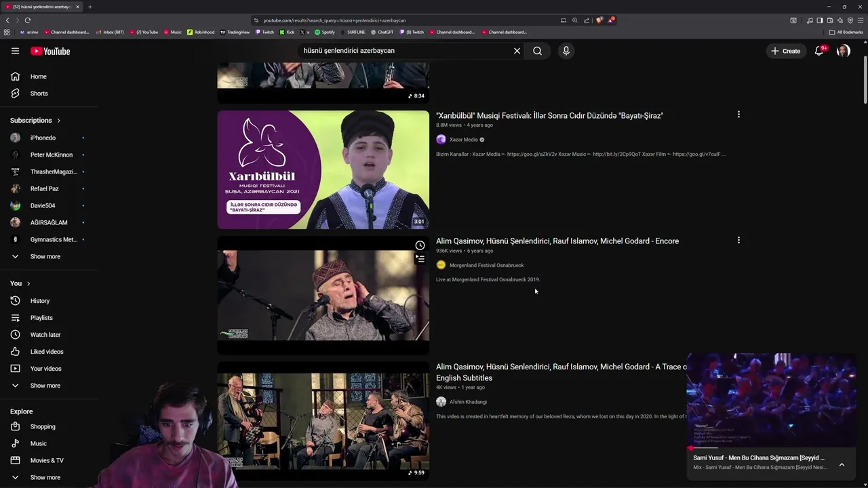Open options menu for Encore video
The width and height of the screenshot is (868, 488).
point(738,240)
